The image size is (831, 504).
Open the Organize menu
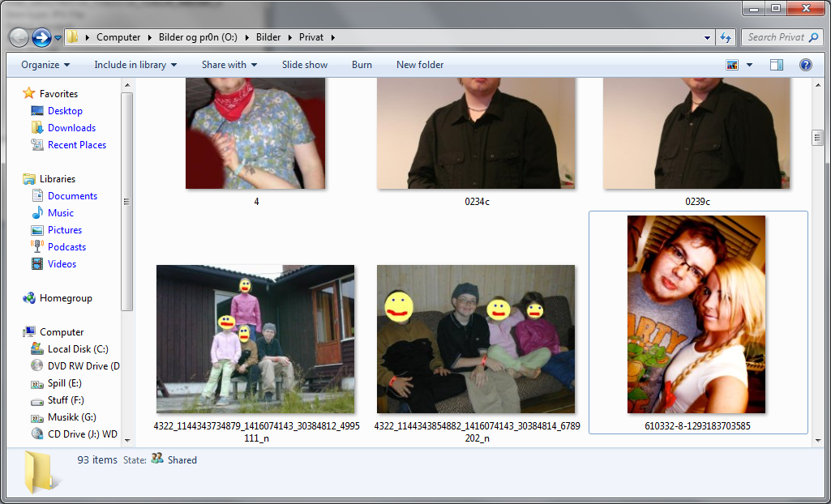tap(45, 65)
